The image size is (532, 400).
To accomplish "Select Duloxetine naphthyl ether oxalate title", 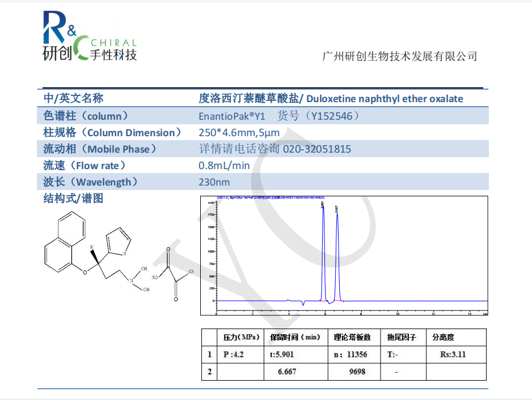I will coord(385,99).
